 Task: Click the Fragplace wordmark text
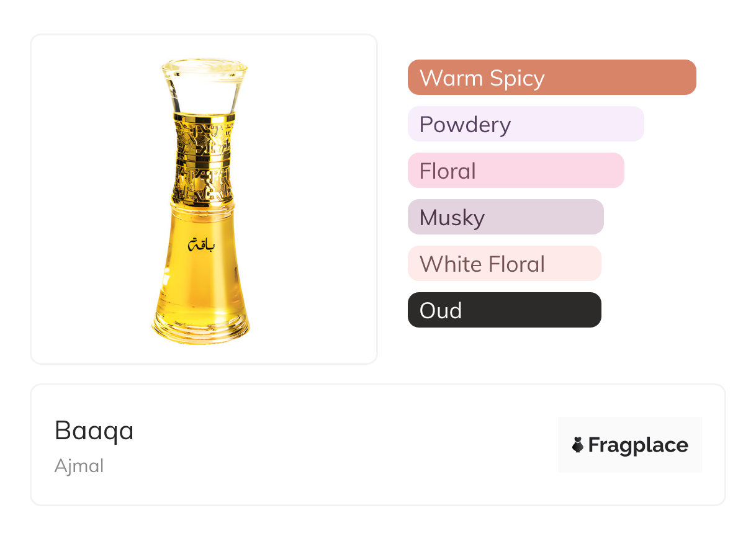638,445
